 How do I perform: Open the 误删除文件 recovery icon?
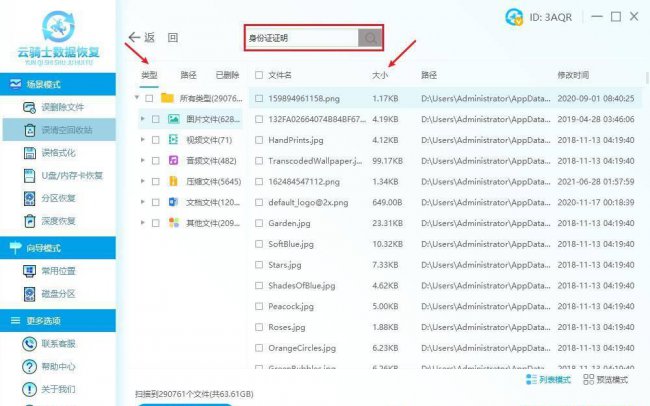point(29,107)
